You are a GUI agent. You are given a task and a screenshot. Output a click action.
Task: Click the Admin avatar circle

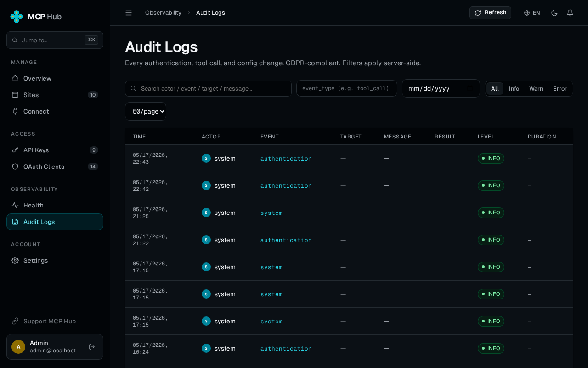pos(18,347)
